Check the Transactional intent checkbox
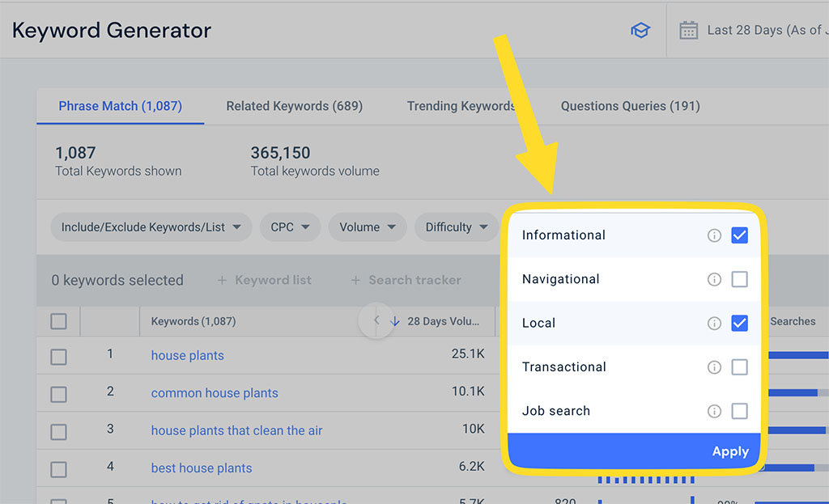The width and height of the screenshot is (829, 504). click(x=739, y=366)
